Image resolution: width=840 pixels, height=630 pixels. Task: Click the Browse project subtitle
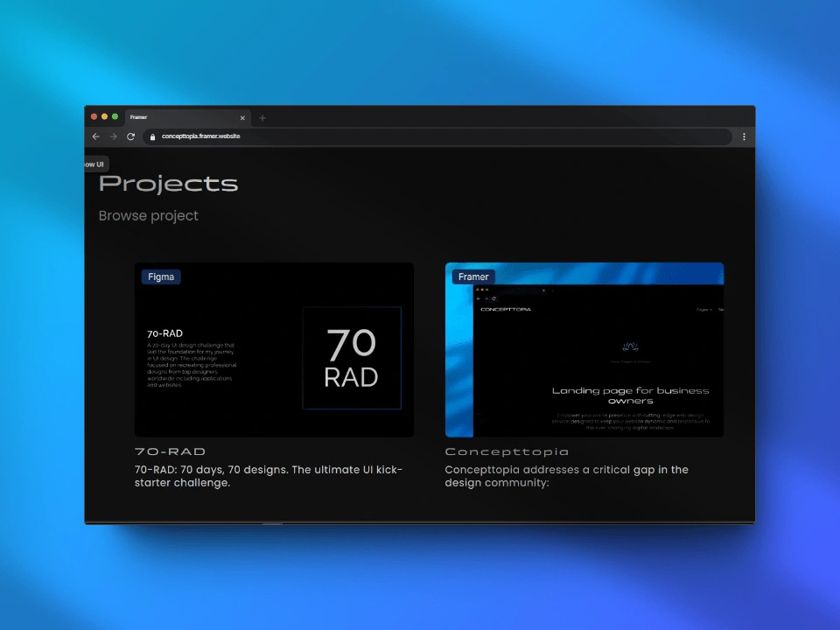coord(149,216)
